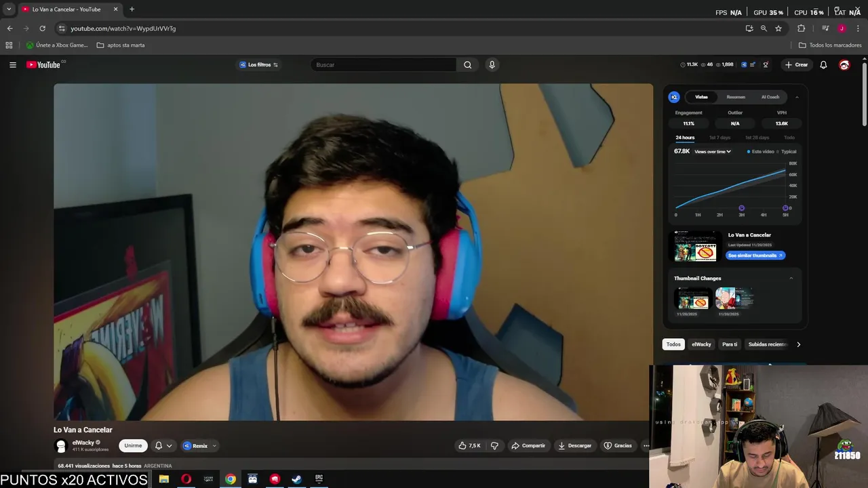The height and width of the screenshot is (488, 868).
Task: Click the trophy icon in the extension stats bar
Action: tap(766, 64)
